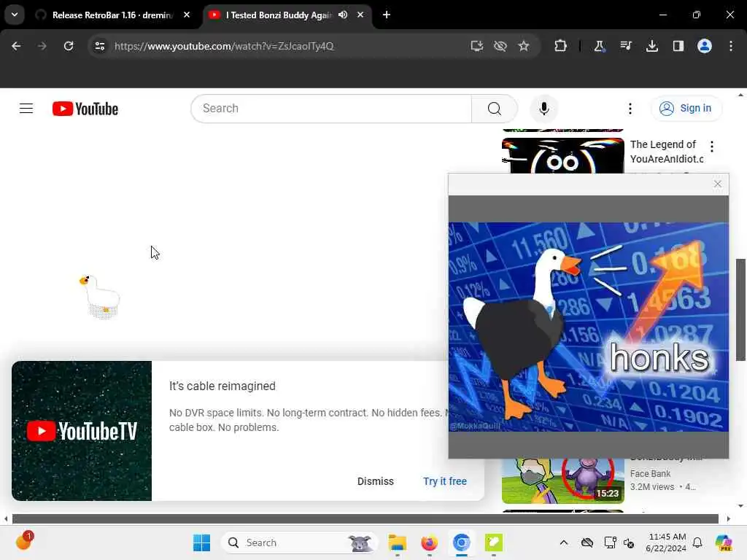The height and width of the screenshot is (560, 747).
Task: Open the Chrome profile avatar
Action: click(705, 46)
